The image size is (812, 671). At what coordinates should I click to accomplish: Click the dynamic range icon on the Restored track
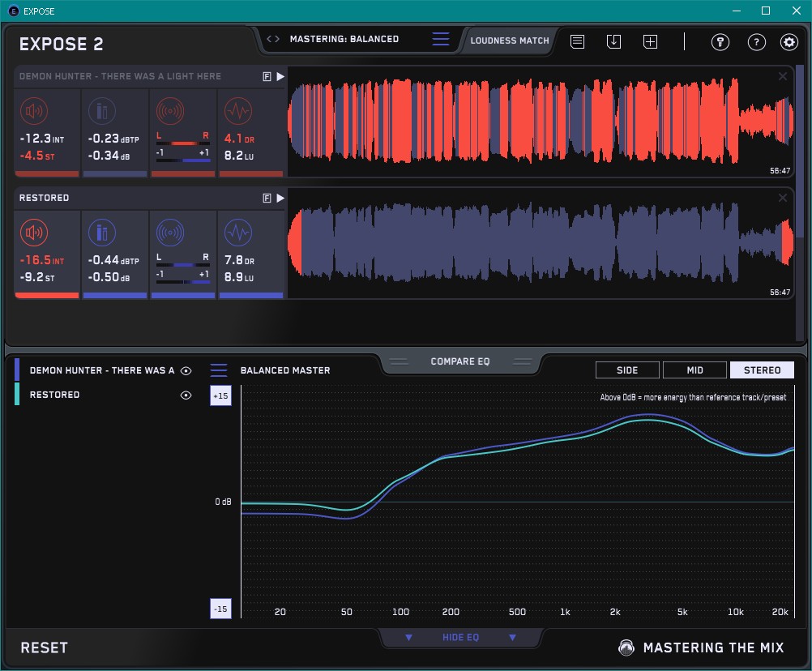click(x=238, y=233)
